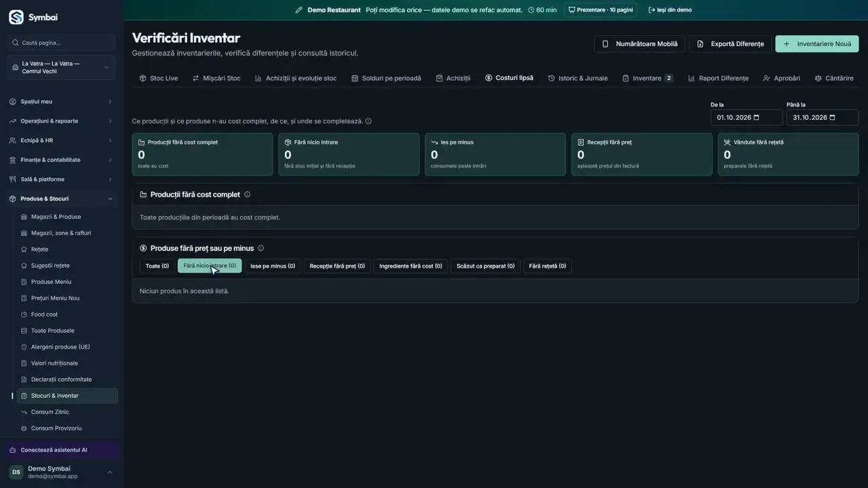Open the La Vatra location dropdown
This screenshot has width=868, height=488.
pos(62,68)
